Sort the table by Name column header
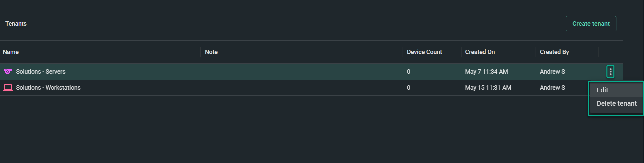Image resolution: width=644 pixels, height=163 pixels. coord(11,52)
